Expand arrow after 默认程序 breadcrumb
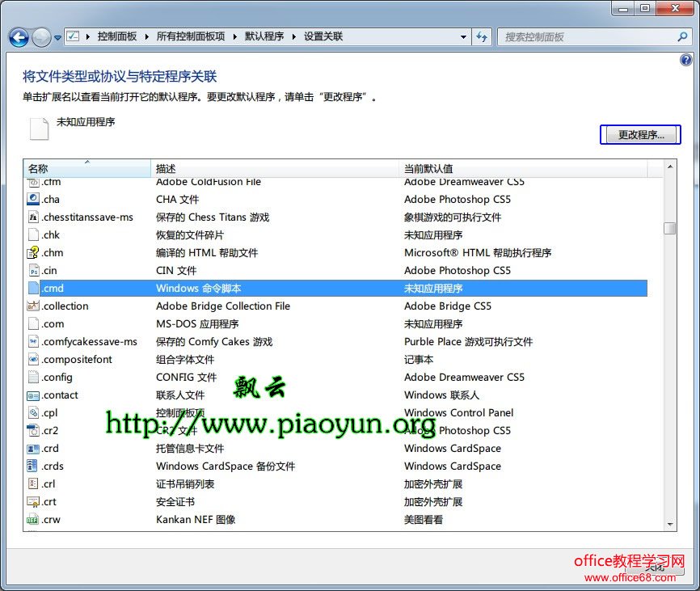 point(293,37)
